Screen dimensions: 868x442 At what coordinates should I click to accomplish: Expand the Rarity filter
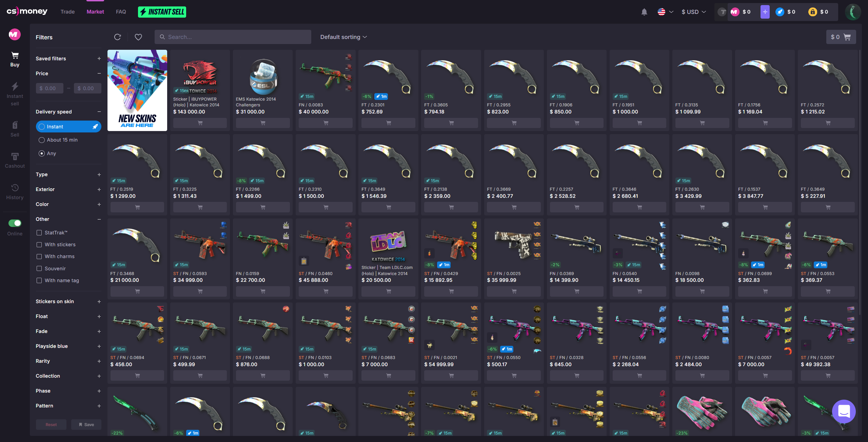68,361
